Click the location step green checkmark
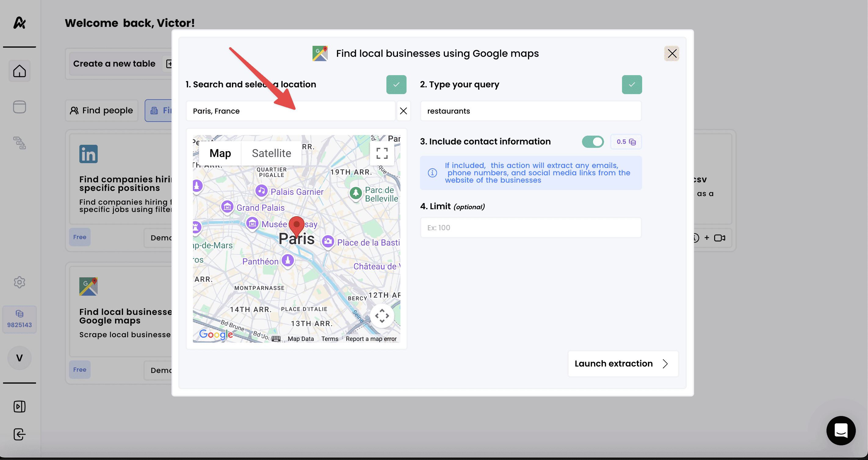868x460 pixels. click(x=396, y=85)
